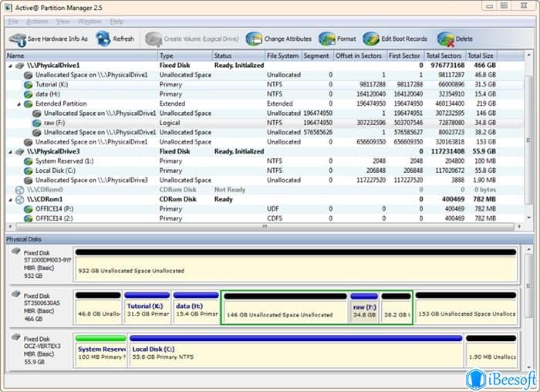Select the raw (F:) partition block

coord(364,308)
